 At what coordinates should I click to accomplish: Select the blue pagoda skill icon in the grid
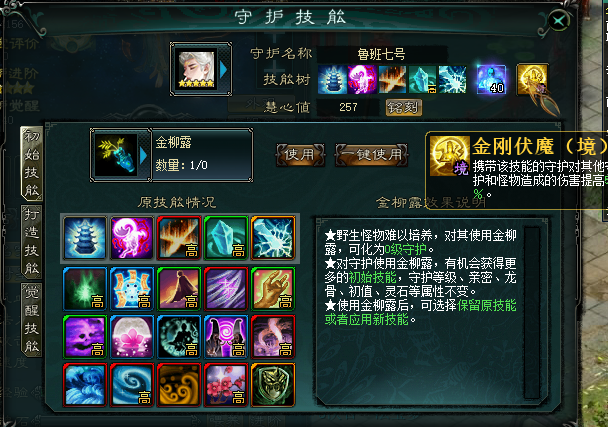pos(85,238)
